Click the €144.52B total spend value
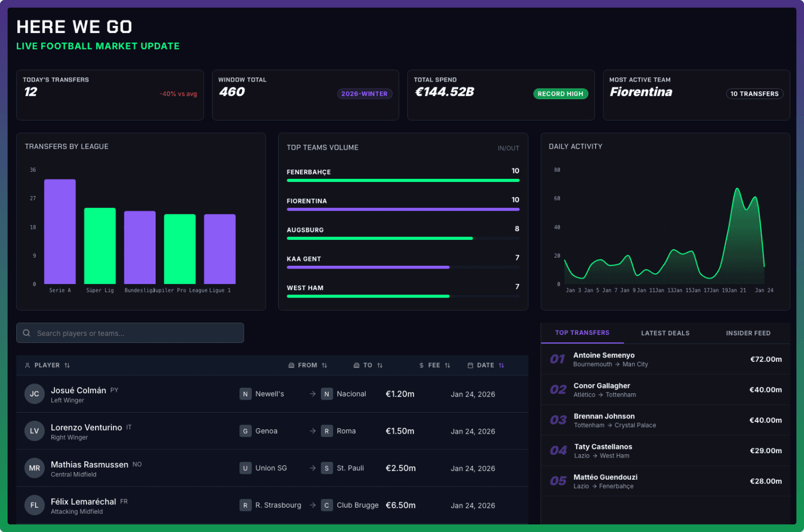Image resolution: width=804 pixels, height=532 pixels. [x=444, y=92]
